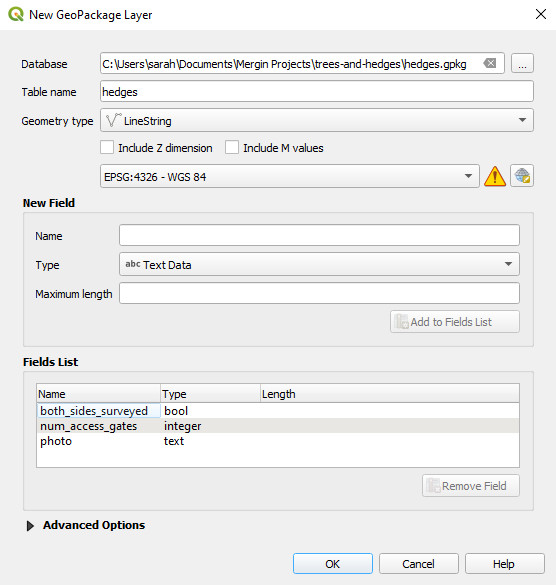Click the LineString geometry icon
556x585 pixels.
[113, 121]
